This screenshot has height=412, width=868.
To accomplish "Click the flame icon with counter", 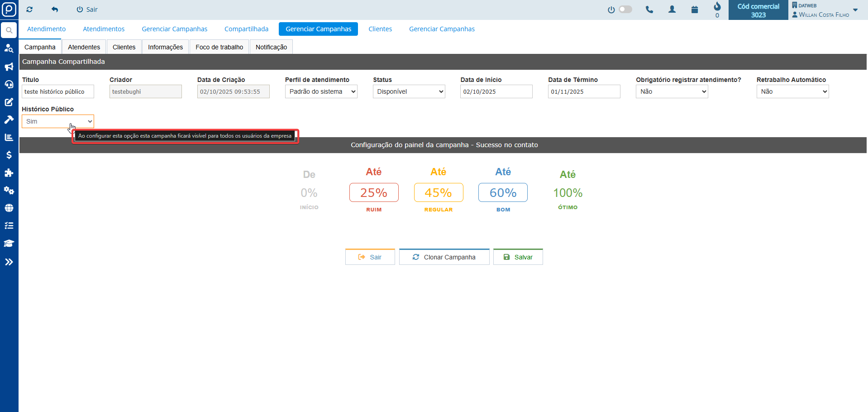I will 717,7.
